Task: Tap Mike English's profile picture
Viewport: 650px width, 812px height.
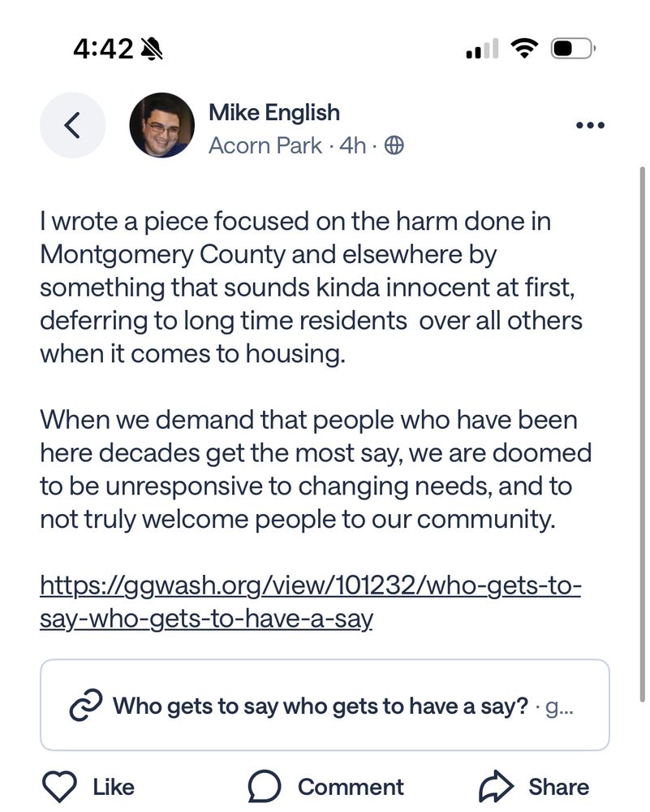Action: 162,124
